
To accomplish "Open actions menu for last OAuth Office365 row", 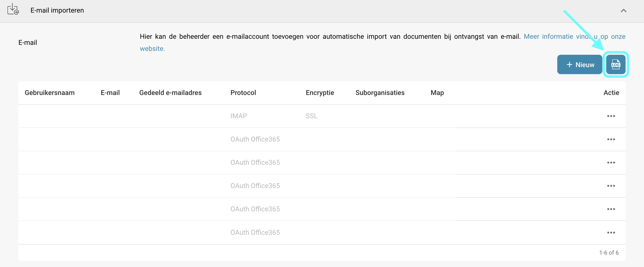I will pos(611,233).
